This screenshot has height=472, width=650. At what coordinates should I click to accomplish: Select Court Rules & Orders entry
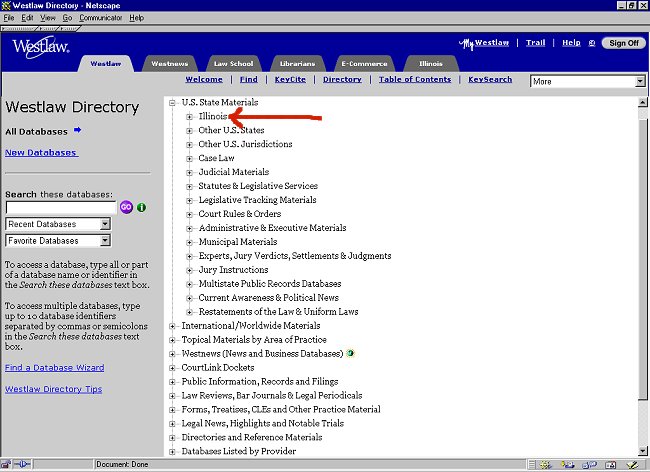pyautogui.click(x=240, y=214)
